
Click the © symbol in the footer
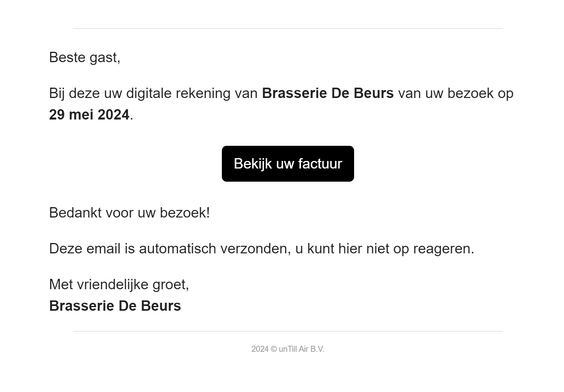[x=274, y=349]
